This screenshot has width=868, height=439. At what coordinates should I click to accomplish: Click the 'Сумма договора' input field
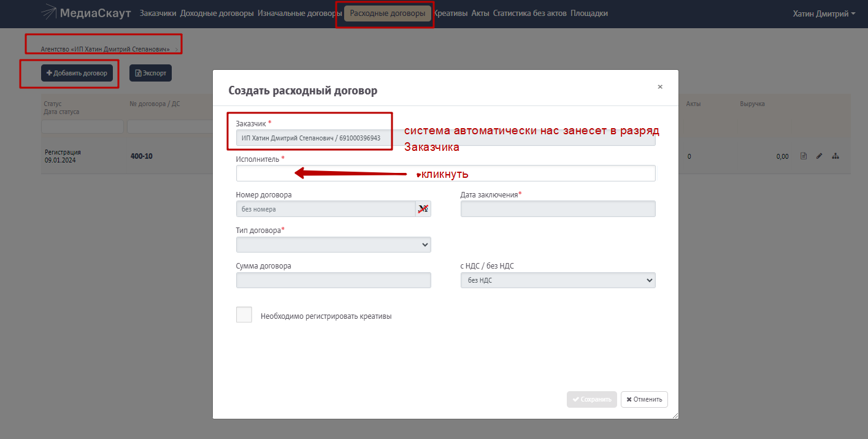(333, 280)
